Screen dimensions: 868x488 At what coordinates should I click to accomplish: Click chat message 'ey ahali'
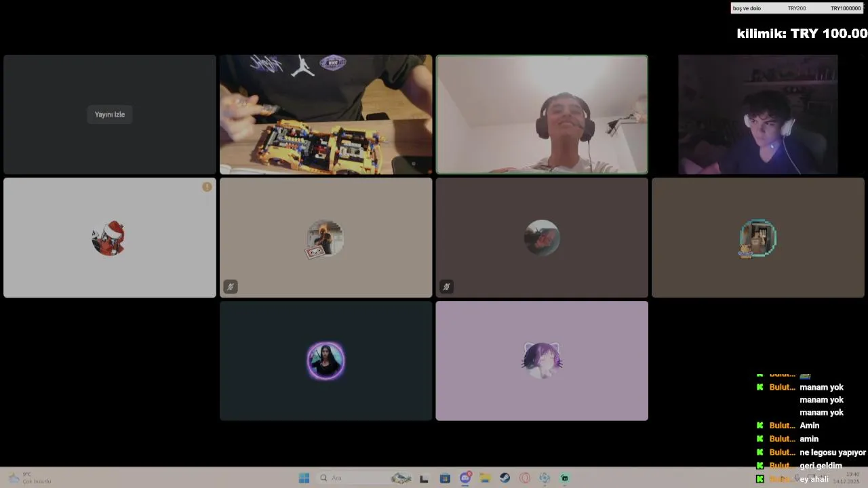[814, 479]
